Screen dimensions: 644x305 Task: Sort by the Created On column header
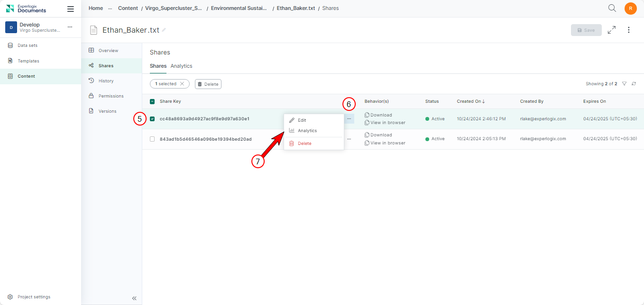click(470, 101)
